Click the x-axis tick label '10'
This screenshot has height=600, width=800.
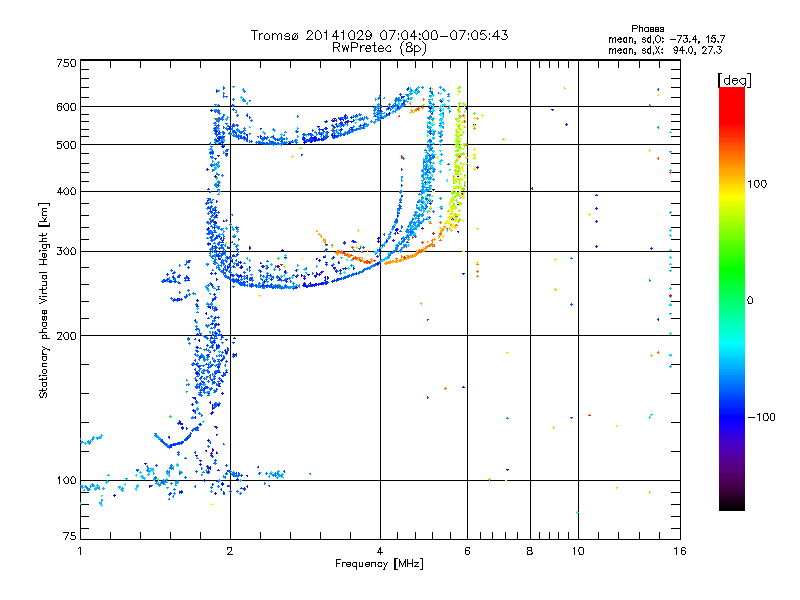pos(578,551)
